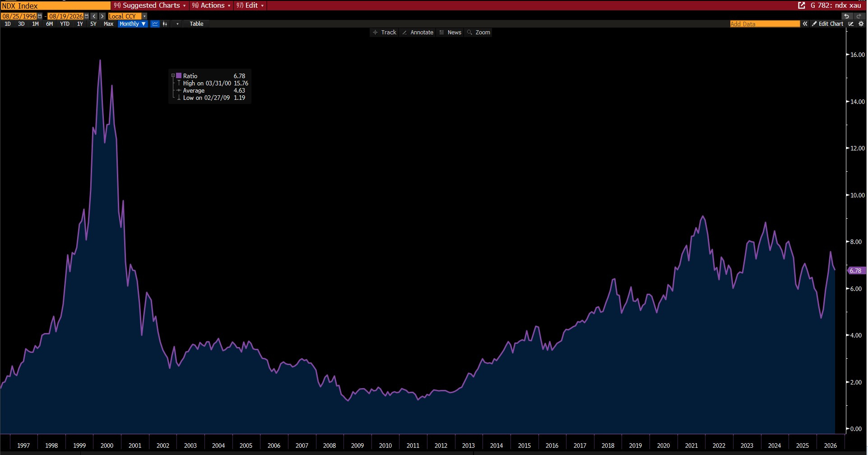The width and height of the screenshot is (868, 455).
Task: Open the end date calendar picker
Action: click(x=87, y=16)
